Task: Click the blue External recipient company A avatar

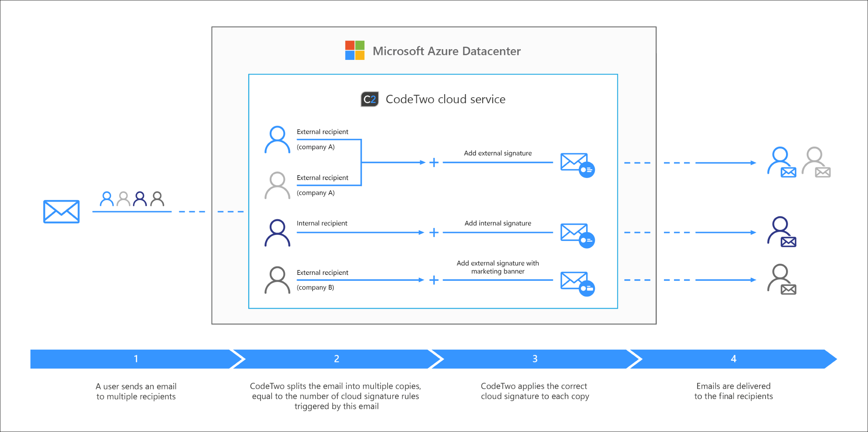Action: click(277, 139)
